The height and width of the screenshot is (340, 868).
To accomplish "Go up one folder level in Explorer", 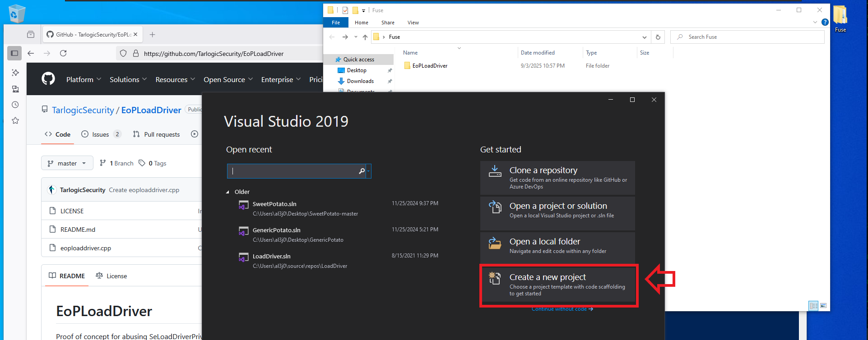I will (365, 37).
